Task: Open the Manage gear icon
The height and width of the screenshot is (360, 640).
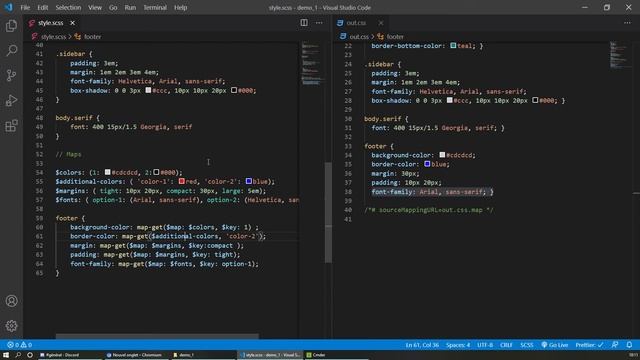Action: click(11, 326)
